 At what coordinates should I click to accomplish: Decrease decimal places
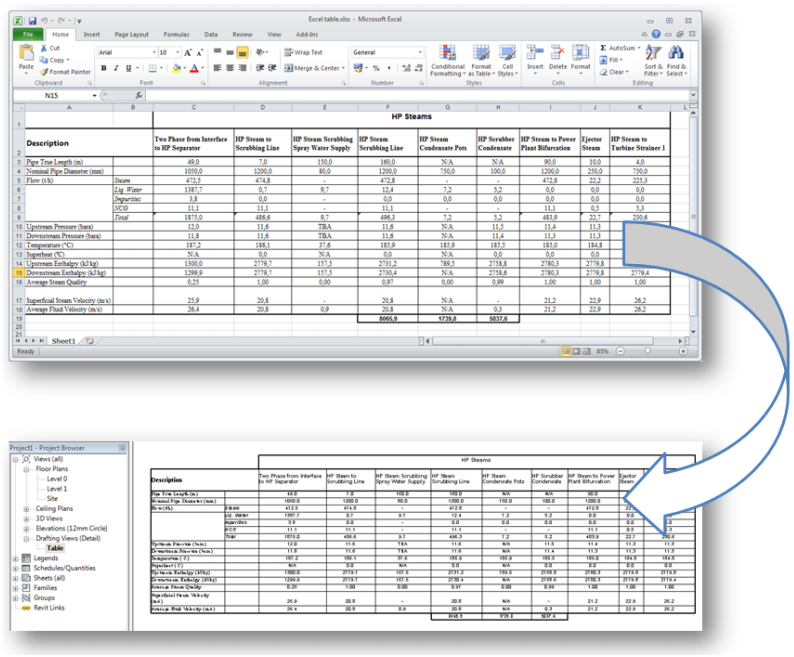click(x=419, y=68)
